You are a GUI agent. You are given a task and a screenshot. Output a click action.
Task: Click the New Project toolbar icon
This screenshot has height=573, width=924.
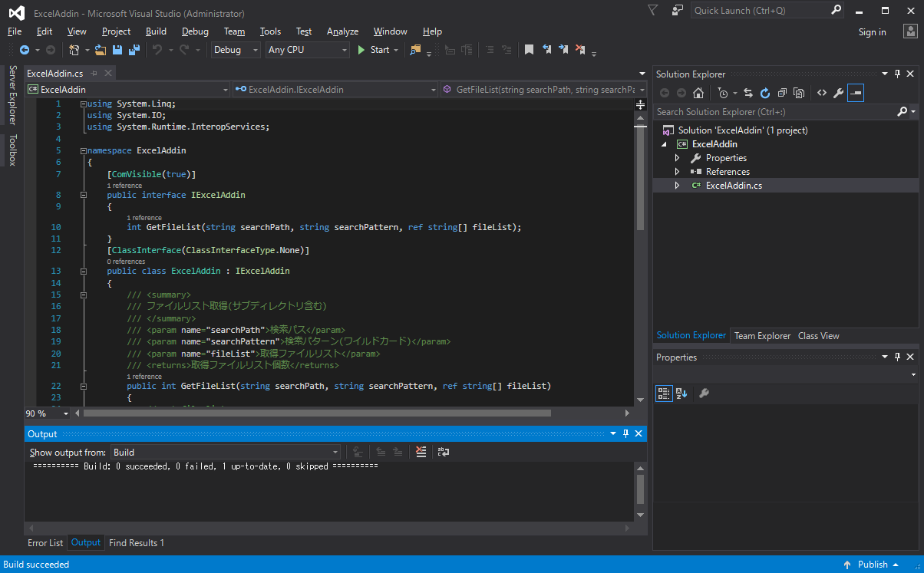pos(74,50)
